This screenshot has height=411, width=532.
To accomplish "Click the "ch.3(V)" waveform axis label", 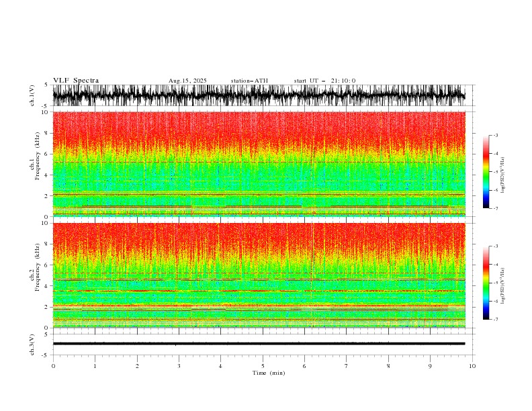I will (x=32, y=345).
